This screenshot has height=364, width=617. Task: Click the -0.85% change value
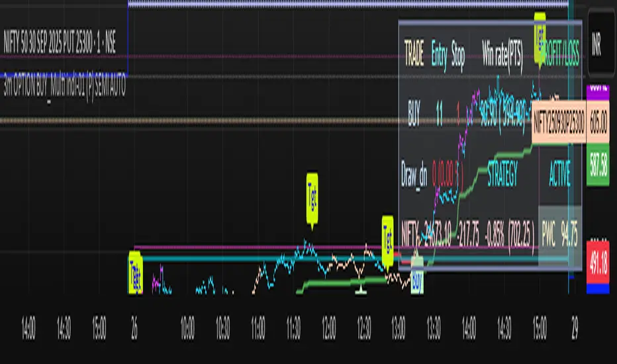pos(495,234)
